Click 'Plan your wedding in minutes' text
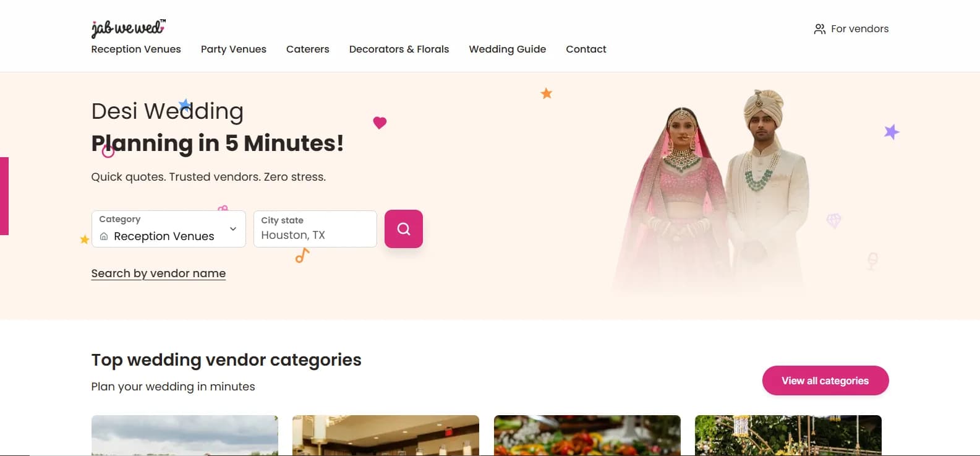The height and width of the screenshot is (456, 980). click(173, 387)
